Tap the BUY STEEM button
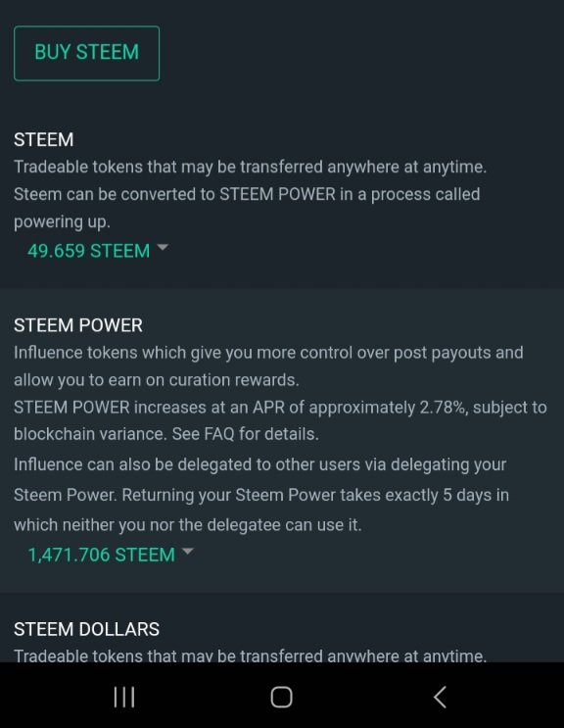This screenshot has width=564, height=728. click(87, 53)
